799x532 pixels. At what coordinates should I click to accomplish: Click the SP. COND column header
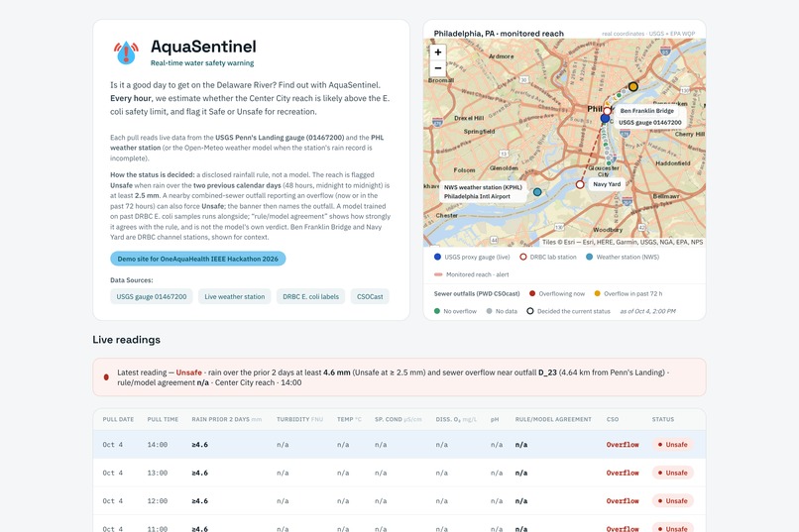399,419
